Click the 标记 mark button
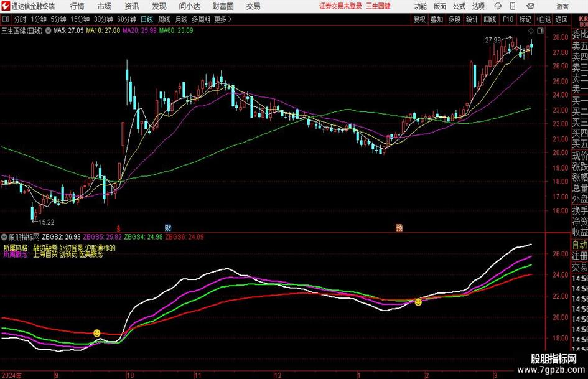Viewport: 588px width, 379px height. click(x=525, y=19)
